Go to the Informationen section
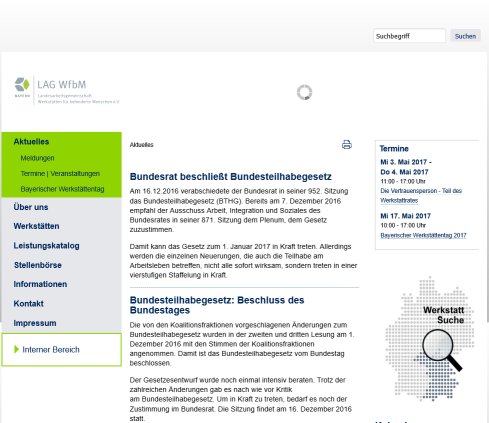This screenshot has width=489, height=423. click(x=40, y=284)
